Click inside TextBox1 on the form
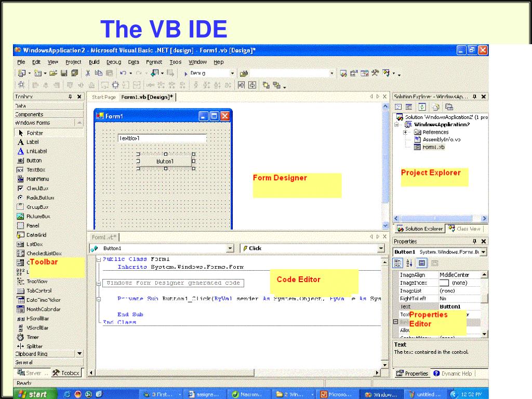Image resolution: width=532 pixels, height=399 pixels. point(162,138)
